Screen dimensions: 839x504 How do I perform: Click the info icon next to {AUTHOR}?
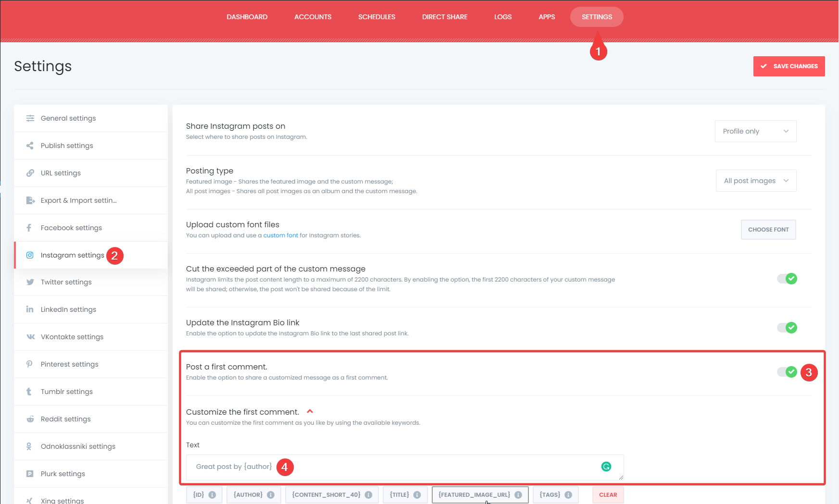271,495
